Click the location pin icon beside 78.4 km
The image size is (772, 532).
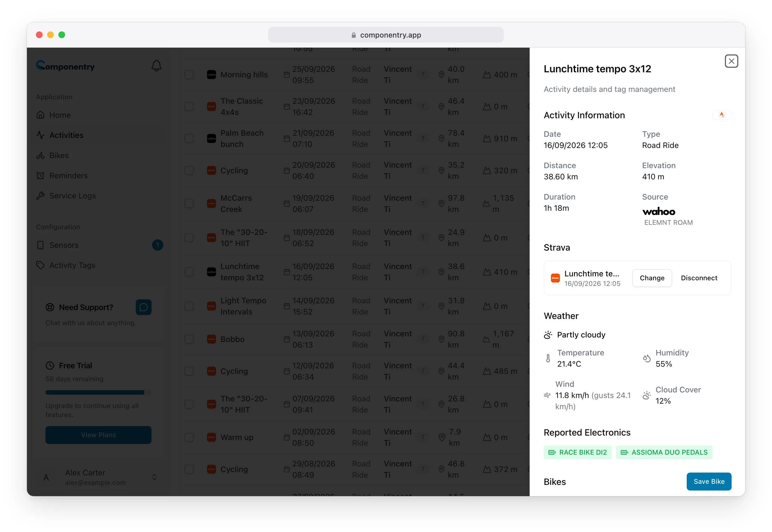pyautogui.click(x=441, y=139)
